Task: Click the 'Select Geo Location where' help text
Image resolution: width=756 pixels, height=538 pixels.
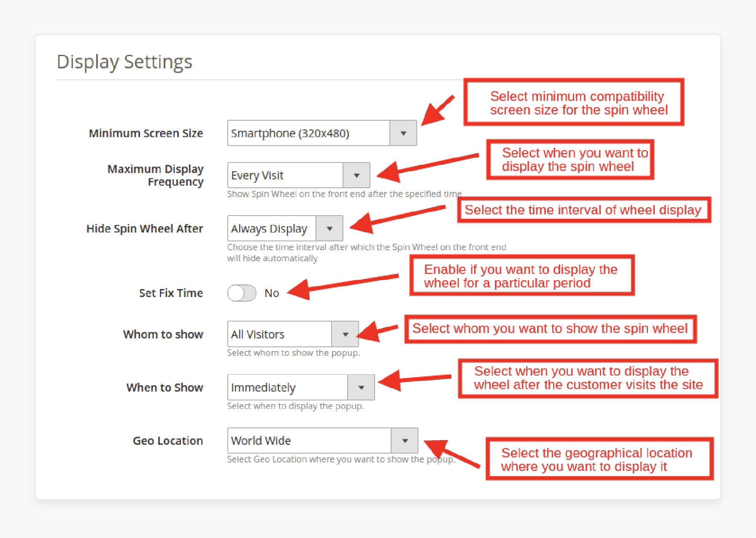Action: pos(341,459)
